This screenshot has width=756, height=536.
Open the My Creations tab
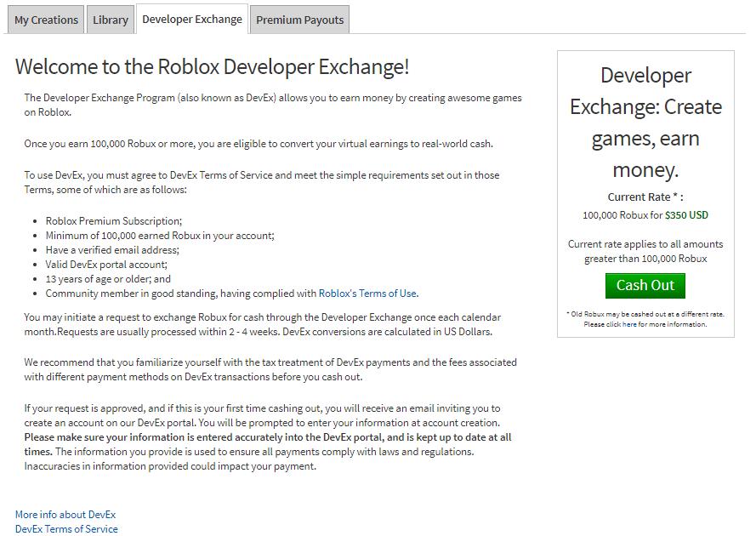coord(46,20)
